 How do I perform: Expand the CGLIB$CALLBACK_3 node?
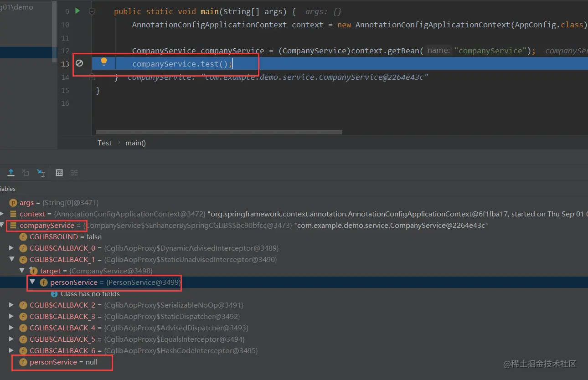tap(12, 317)
